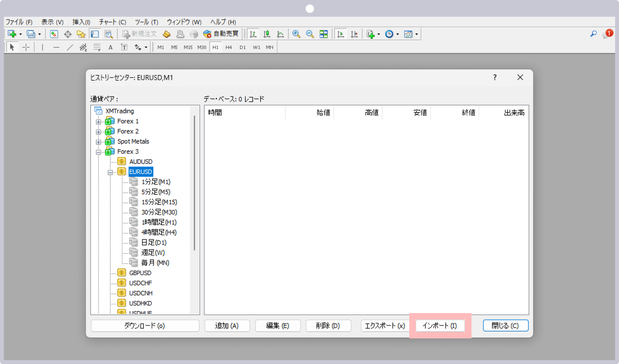Screen dimensions: 619x364
Task: Select the bar chart display icon
Action: click(x=253, y=34)
